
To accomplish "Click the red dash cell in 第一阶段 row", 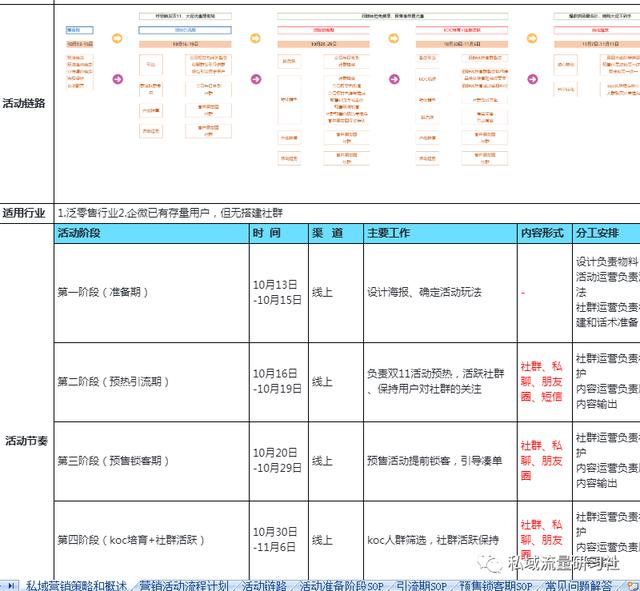I will click(x=544, y=293).
